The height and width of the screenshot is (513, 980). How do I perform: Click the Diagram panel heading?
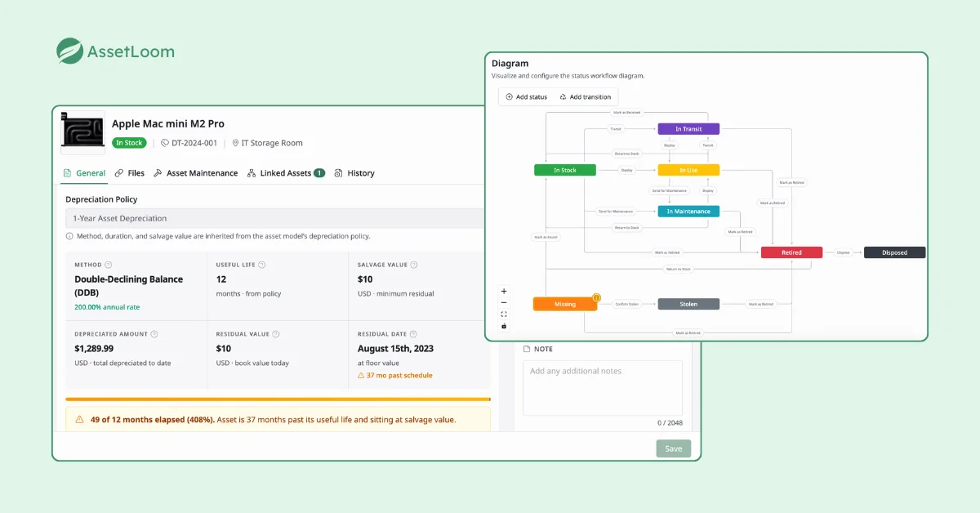(510, 64)
